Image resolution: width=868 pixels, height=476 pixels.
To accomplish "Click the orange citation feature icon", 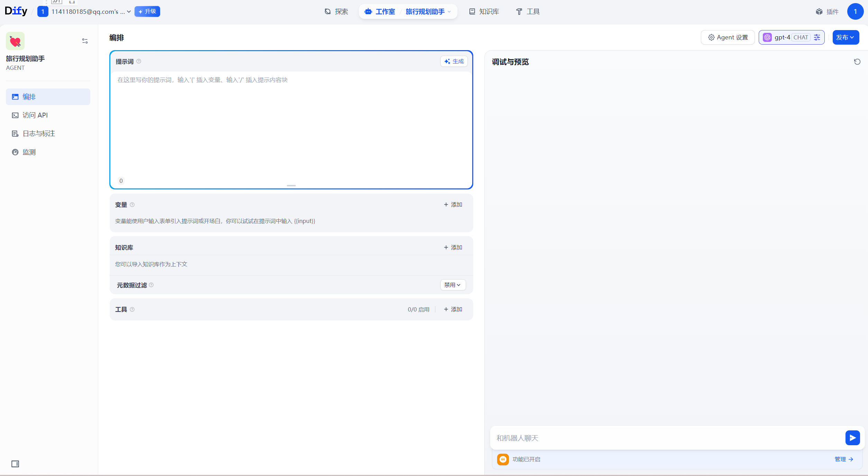I will coord(503,459).
